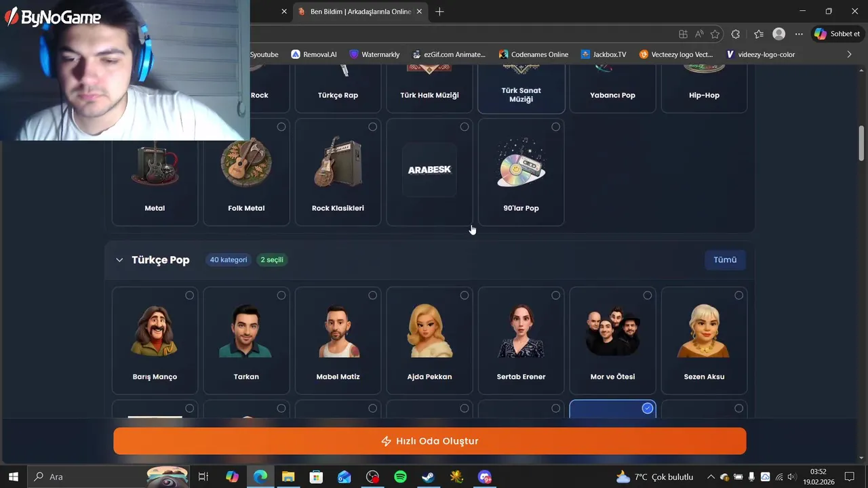Open the browser profile avatar
868x488 pixels.
tap(779, 34)
